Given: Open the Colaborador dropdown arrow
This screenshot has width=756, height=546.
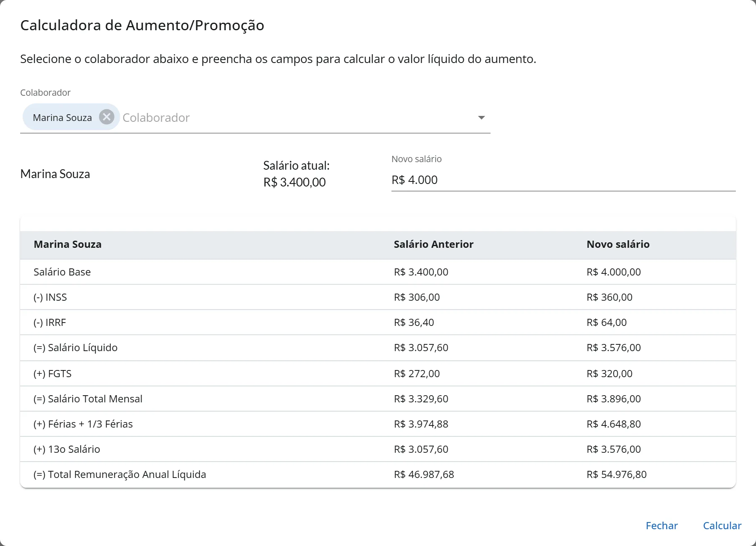Looking at the screenshot, I should [x=481, y=118].
